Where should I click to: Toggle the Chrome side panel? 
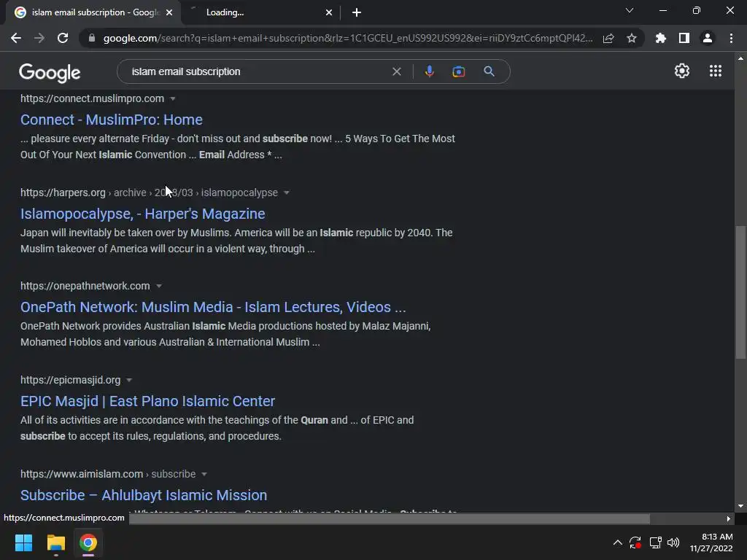pos(684,38)
